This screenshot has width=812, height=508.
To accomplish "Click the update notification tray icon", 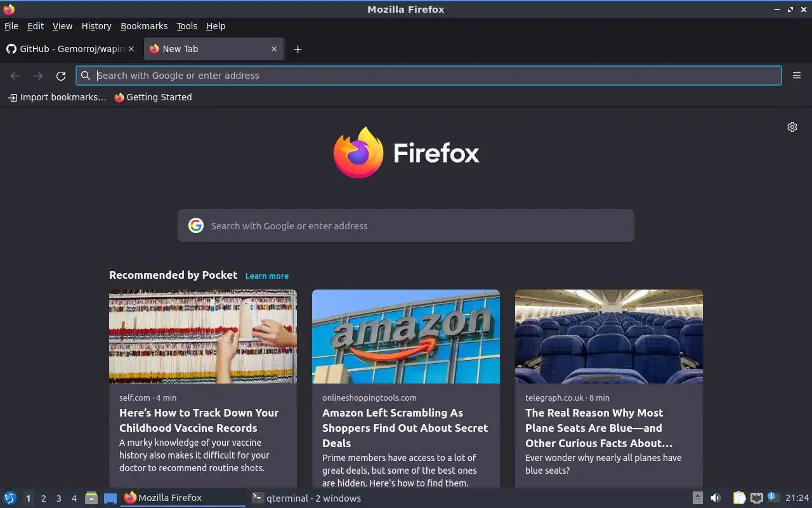I will (773, 497).
